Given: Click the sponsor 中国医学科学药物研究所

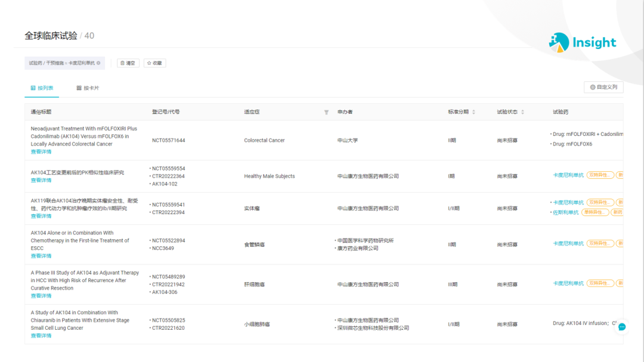Looking at the screenshot, I should (x=366, y=240).
